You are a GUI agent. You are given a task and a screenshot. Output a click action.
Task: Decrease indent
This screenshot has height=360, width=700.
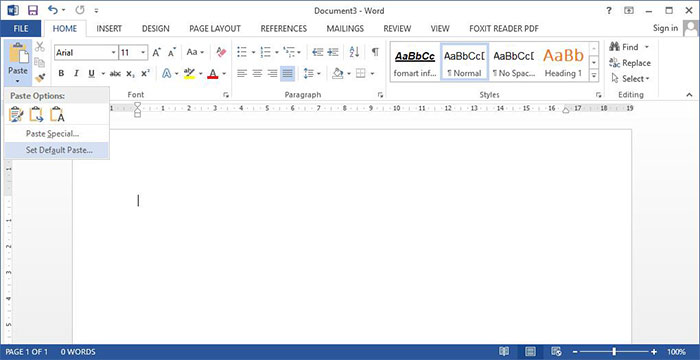click(318, 52)
